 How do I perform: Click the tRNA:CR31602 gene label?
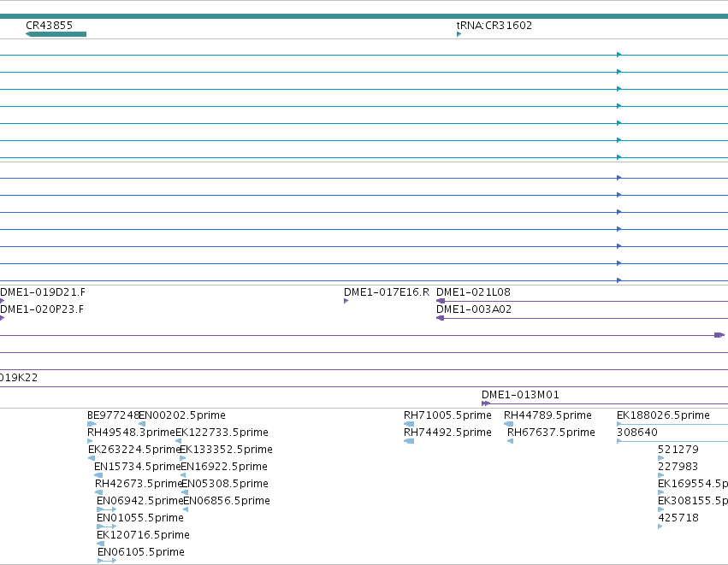[494, 26]
